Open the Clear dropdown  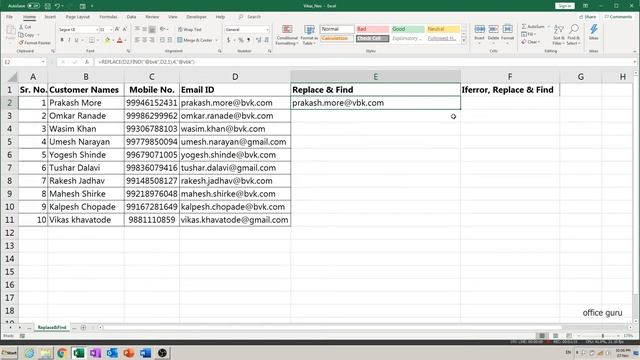[531, 42]
